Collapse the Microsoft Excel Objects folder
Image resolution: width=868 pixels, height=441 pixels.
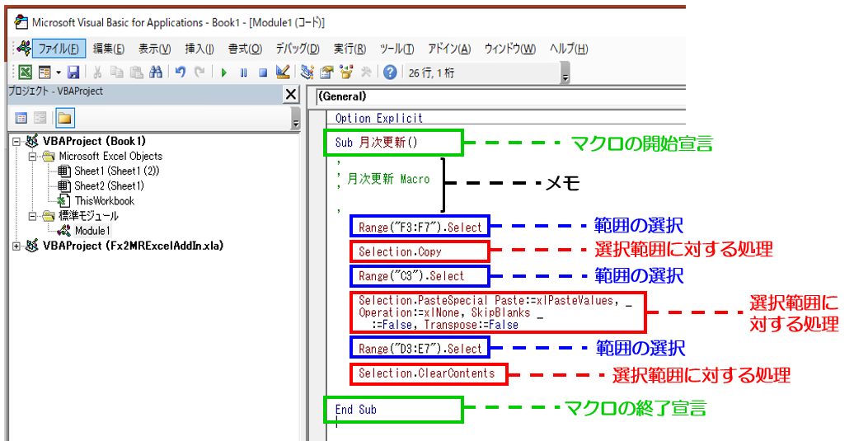coord(33,157)
